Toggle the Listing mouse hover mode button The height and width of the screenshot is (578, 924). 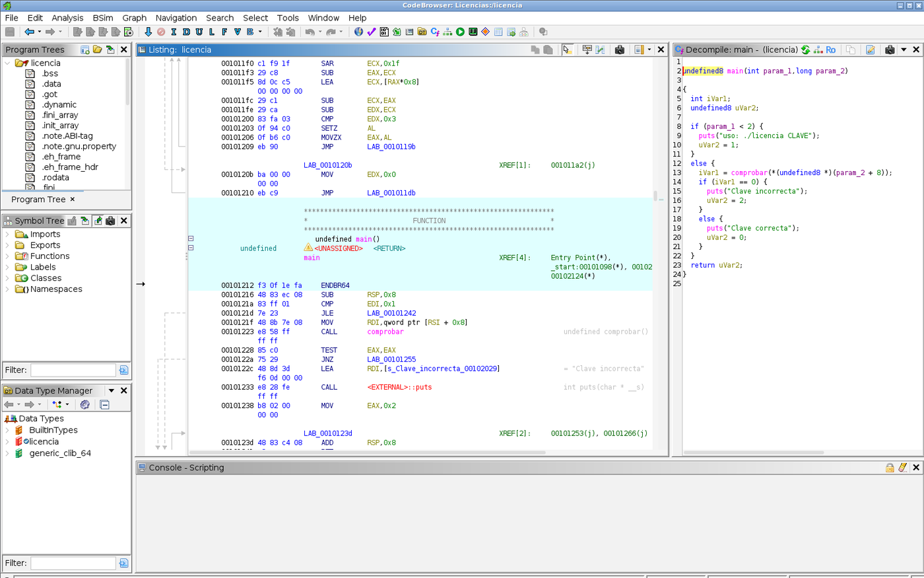click(567, 50)
